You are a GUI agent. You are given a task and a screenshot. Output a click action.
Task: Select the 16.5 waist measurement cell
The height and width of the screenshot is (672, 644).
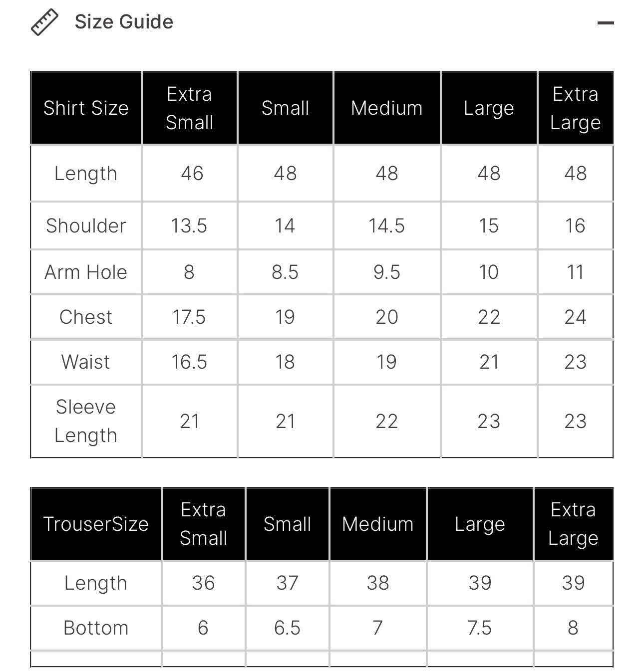[x=189, y=362]
